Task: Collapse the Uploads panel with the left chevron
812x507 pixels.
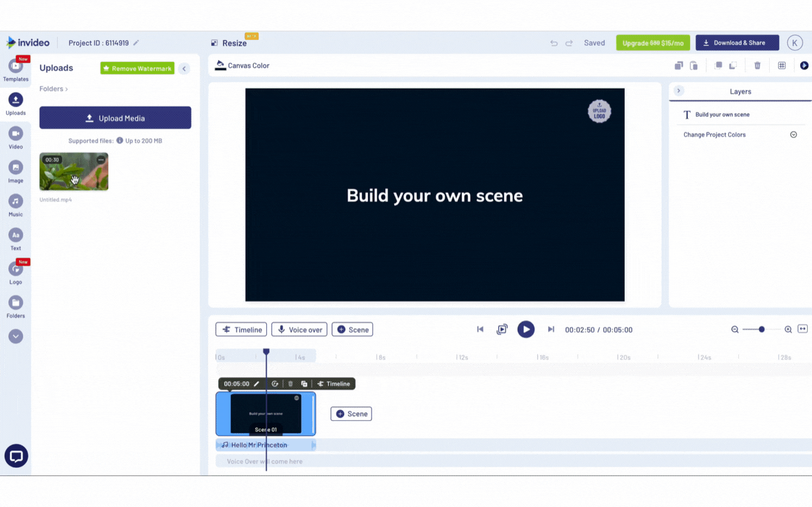Action: coord(184,68)
